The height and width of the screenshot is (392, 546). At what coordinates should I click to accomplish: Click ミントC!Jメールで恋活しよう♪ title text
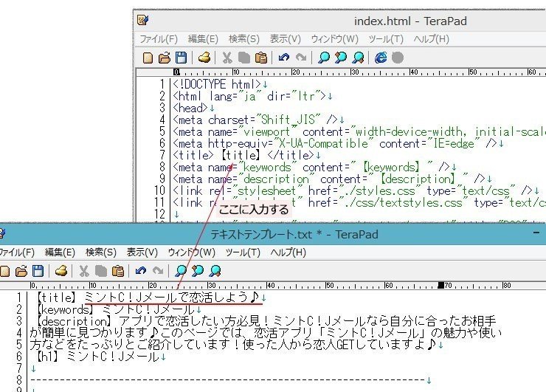pos(172,298)
